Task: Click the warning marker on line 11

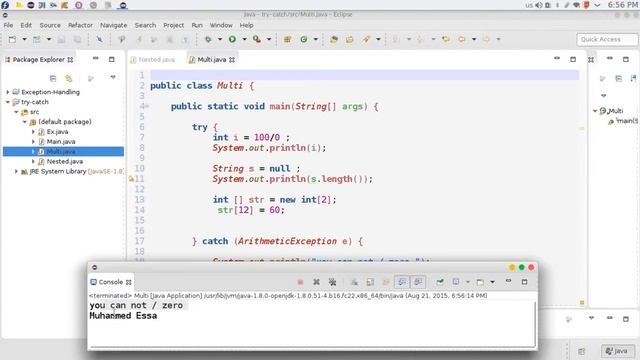Action: pyautogui.click(x=131, y=179)
